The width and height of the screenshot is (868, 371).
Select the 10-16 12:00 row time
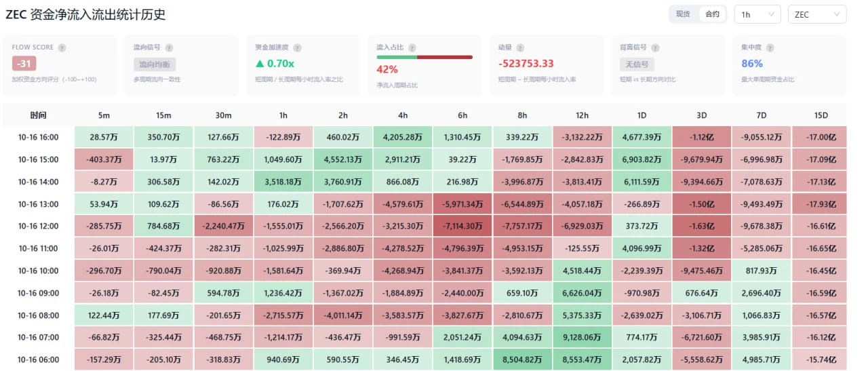pos(39,227)
